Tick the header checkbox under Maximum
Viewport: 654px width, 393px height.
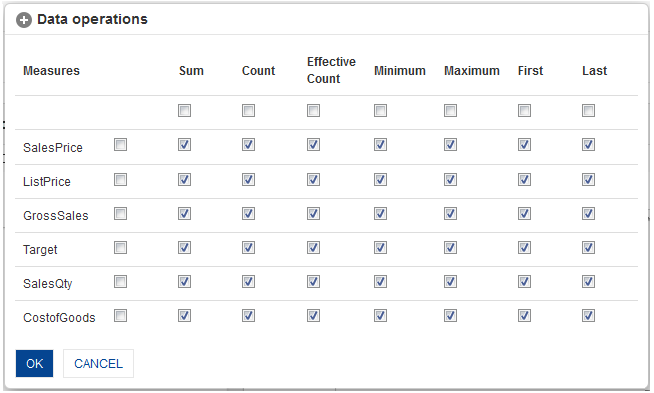[450, 111]
